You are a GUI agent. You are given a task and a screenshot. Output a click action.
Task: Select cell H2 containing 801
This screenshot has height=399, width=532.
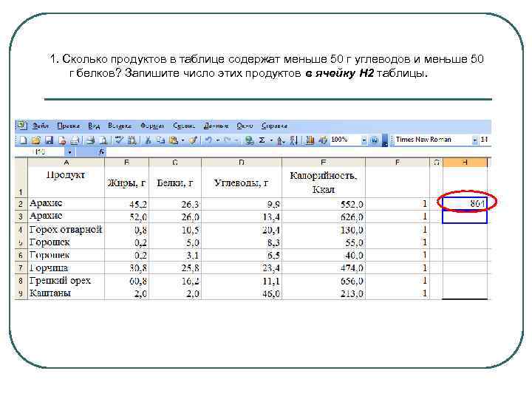click(465, 204)
